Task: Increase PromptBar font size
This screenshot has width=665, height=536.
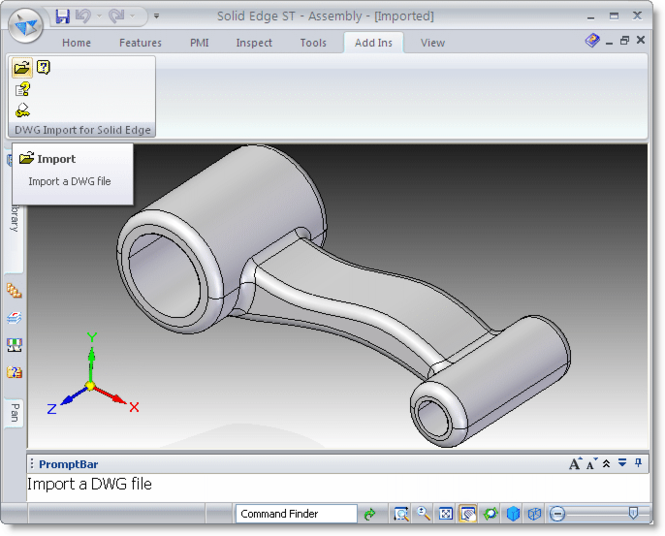Action: [x=575, y=463]
